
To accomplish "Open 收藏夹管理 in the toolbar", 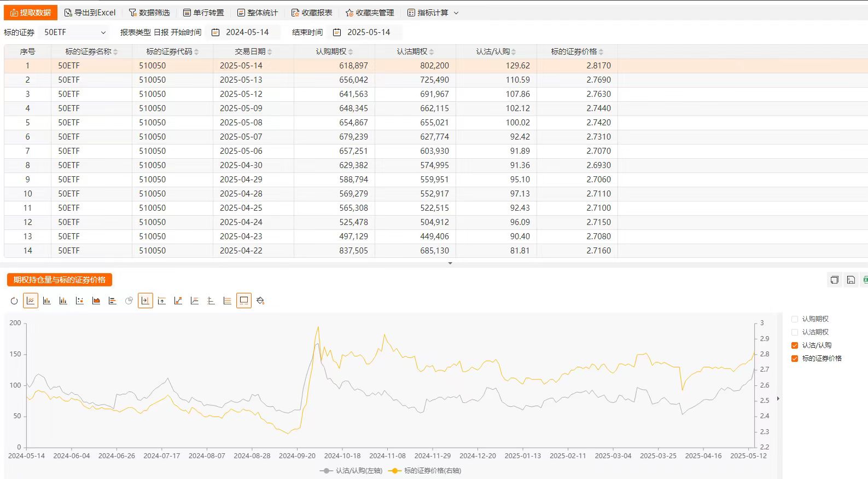I will pos(369,13).
